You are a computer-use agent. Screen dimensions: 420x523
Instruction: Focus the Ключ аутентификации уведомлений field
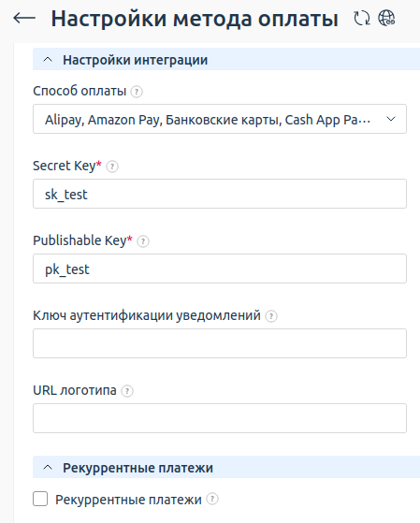tap(220, 343)
